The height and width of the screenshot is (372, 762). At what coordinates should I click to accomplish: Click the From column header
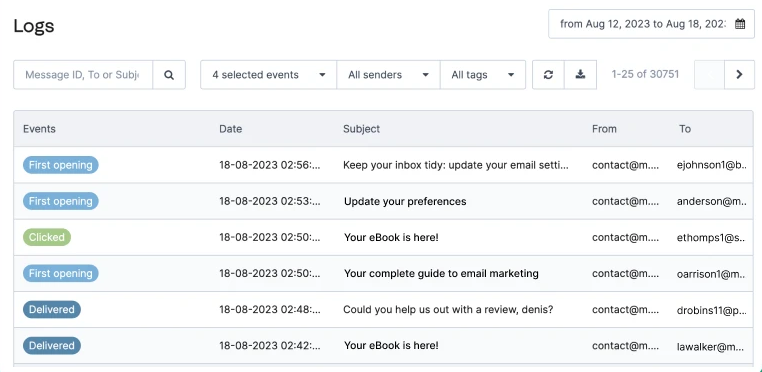point(604,129)
